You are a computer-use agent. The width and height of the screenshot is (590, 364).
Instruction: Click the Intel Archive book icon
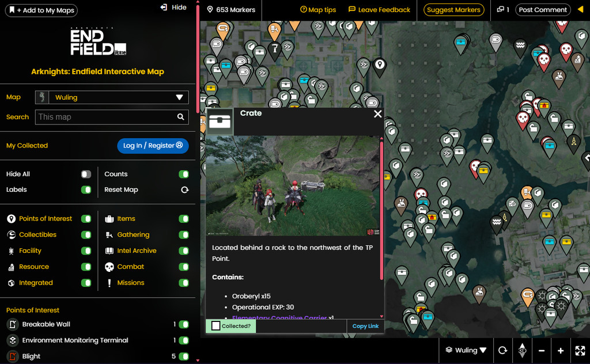[x=109, y=251]
